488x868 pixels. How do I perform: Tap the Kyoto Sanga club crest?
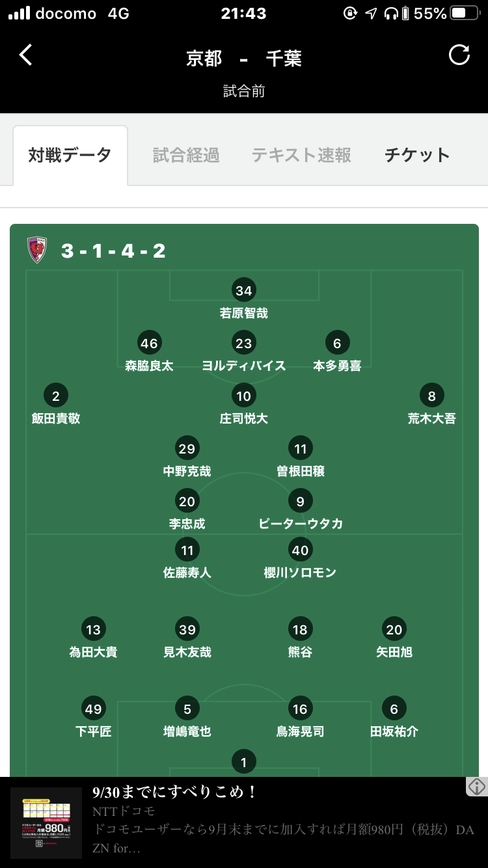click(37, 250)
